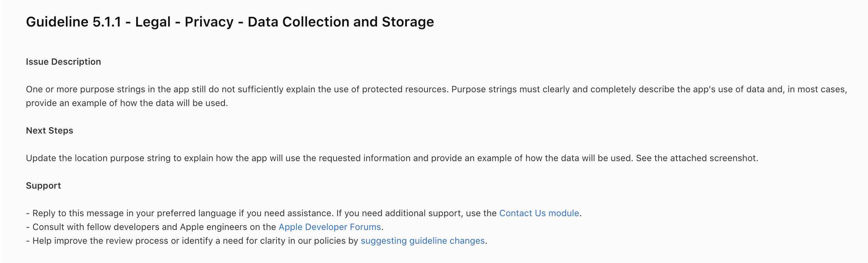Viewport: 868px width, 263px height.
Task: Click text "identify a need for clarity in our policies"
Action: tap(264, 241)
